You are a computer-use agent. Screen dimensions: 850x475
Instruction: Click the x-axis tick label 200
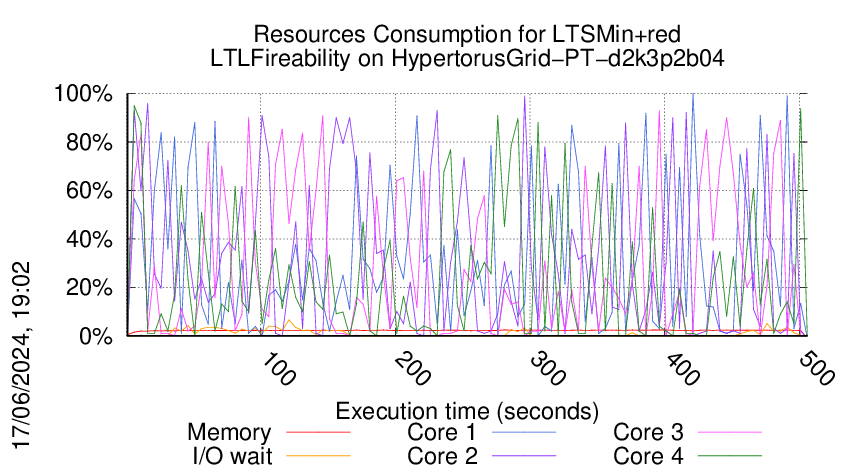coord(413,369)
